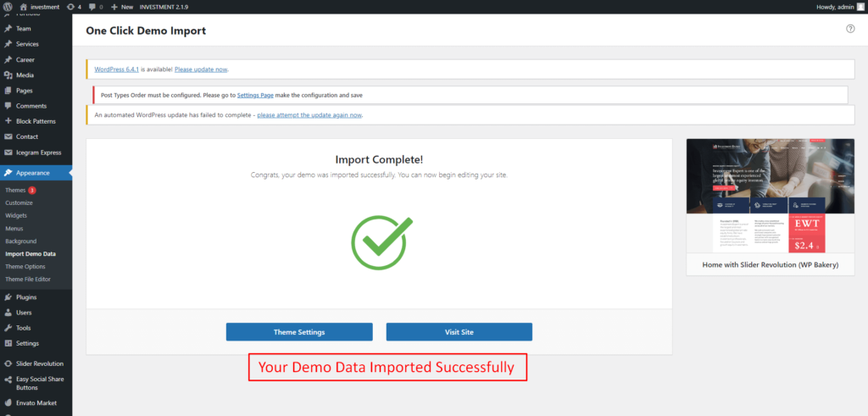This screenshot has width=868, height=416.
Task: Click the Services pin icon in sidebar
Action: click(8, 44)
